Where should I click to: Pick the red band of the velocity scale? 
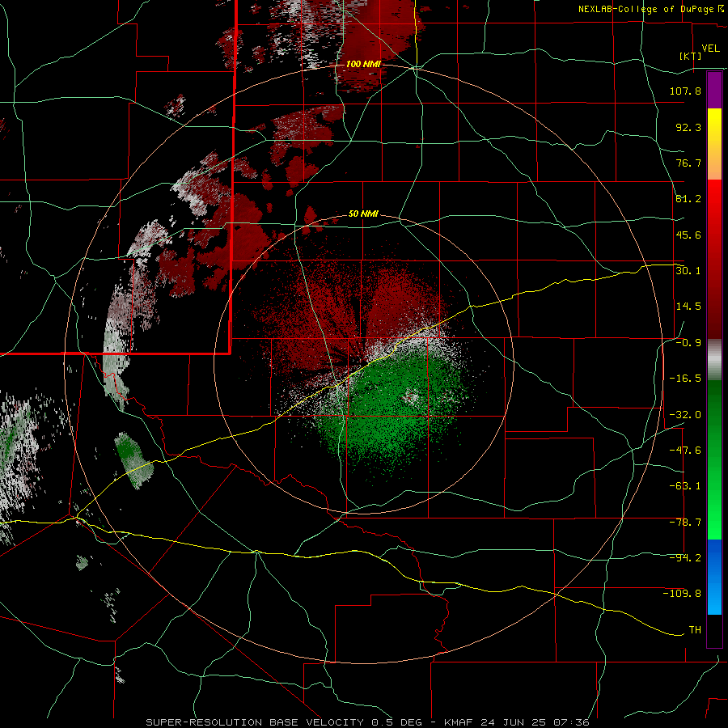[714, 259]
